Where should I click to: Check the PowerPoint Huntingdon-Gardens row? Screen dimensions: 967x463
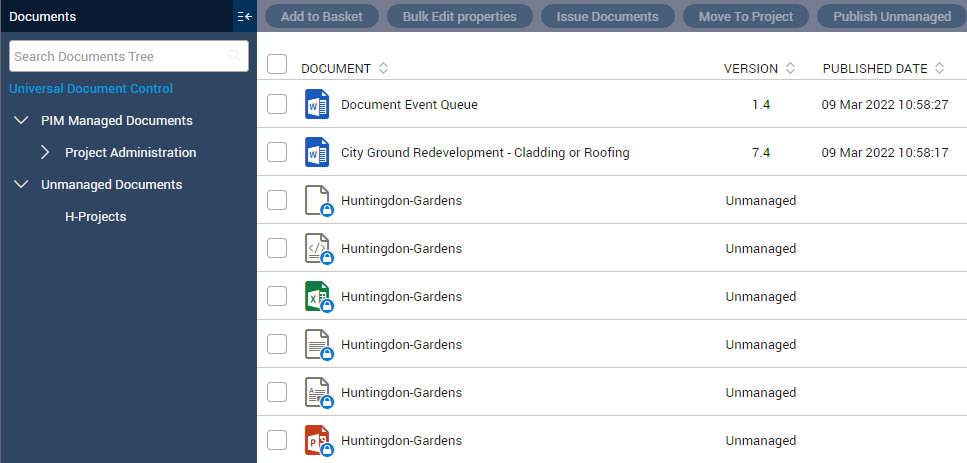click(x=277, y=441)
